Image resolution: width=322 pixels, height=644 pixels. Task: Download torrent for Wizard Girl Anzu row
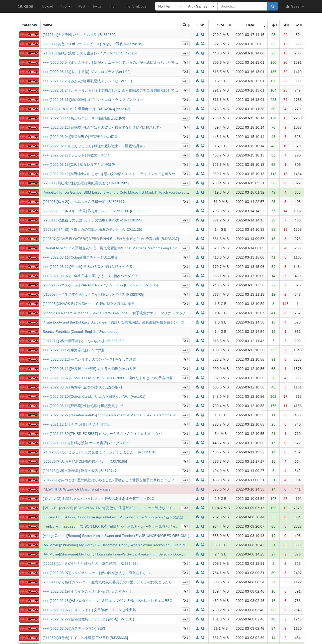[197, 489]
